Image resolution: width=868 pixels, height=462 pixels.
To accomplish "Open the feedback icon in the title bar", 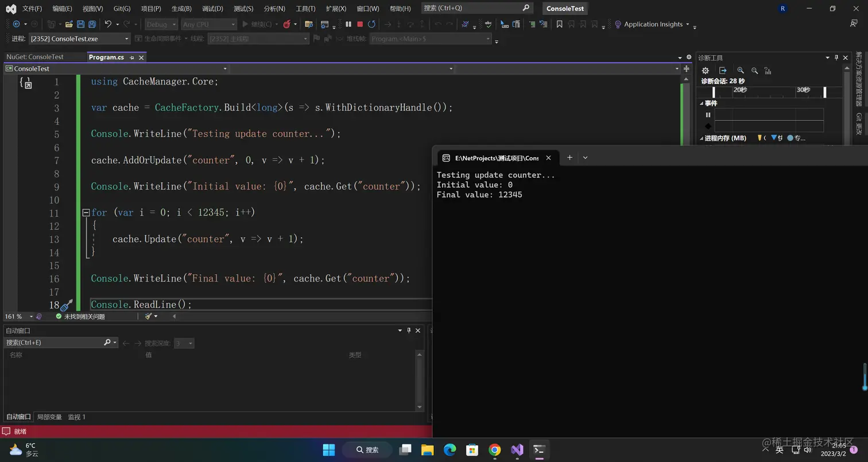I will (x=854, y=23).
